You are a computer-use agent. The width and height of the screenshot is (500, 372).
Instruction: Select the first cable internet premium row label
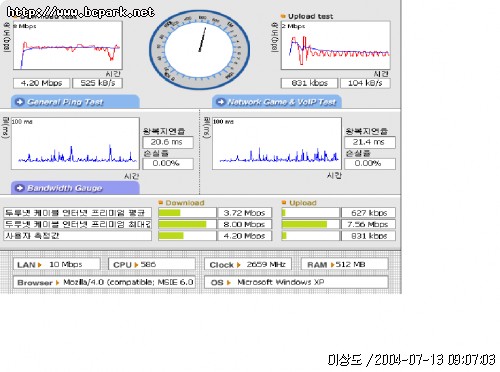click(77, 213)
